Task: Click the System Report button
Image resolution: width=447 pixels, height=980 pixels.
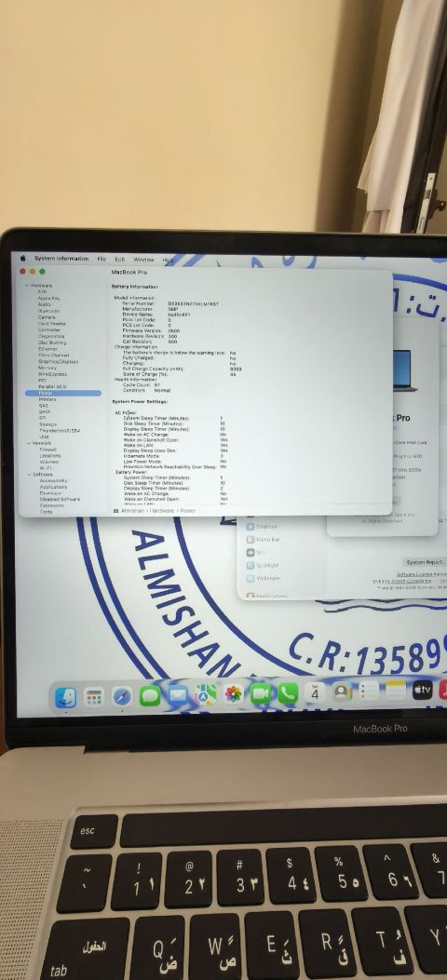Action: tap(426, 562)
